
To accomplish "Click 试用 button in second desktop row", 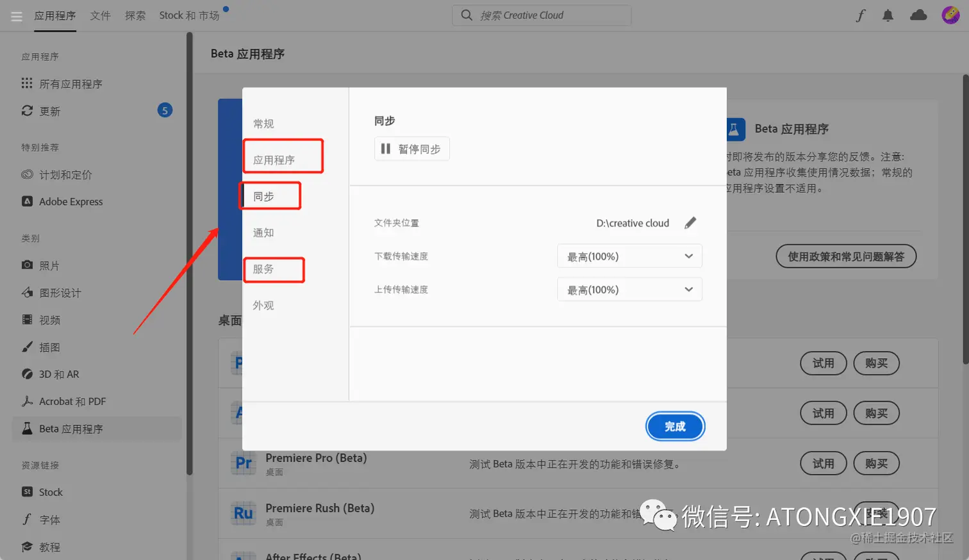I will [x=824, y=413].
